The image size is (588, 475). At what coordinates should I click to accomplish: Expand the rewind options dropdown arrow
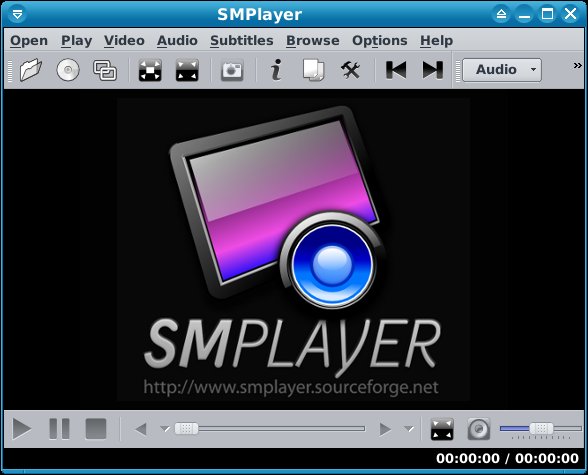pyautogui.click(x=165, y=429)
